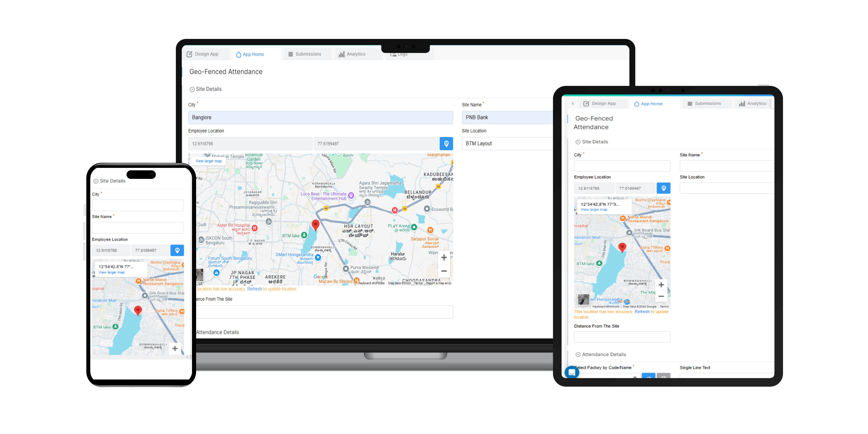
Task: Click the City field showing Banglore
Action: 320,117
